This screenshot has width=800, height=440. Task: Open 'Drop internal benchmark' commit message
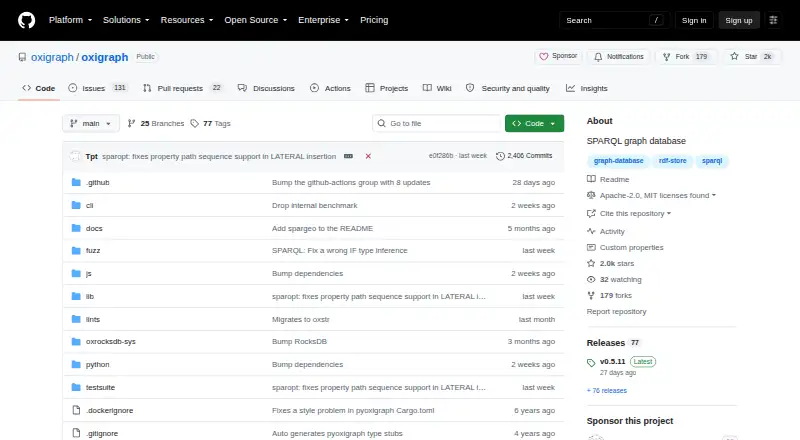(314, 205)
